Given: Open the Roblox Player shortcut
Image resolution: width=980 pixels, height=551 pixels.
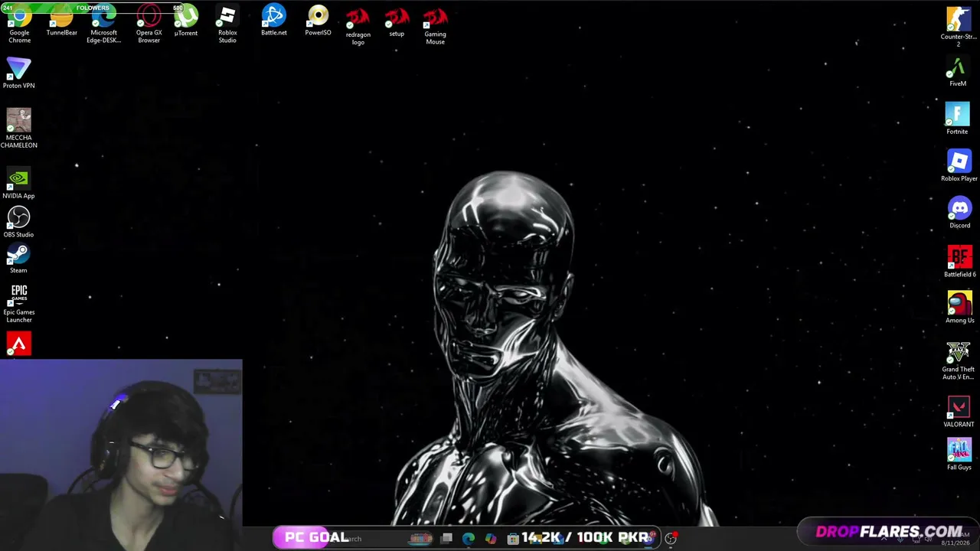Looking at the screenshot, I should pyautogui.click(x=959, y=165).
